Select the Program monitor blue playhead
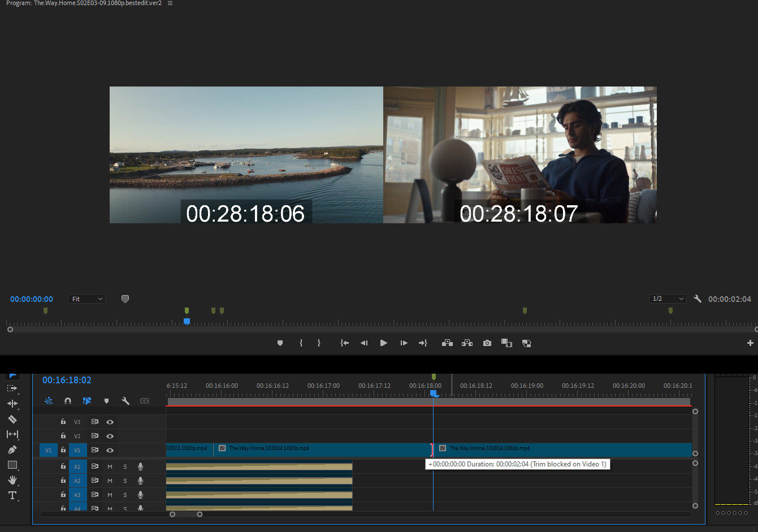This screenshot has height=532, width=758. click(187, 322)
